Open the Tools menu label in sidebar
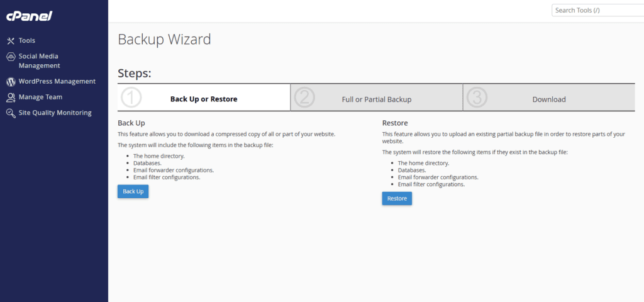The width and height of the screenshot is (644, 302). click(27, 41)
